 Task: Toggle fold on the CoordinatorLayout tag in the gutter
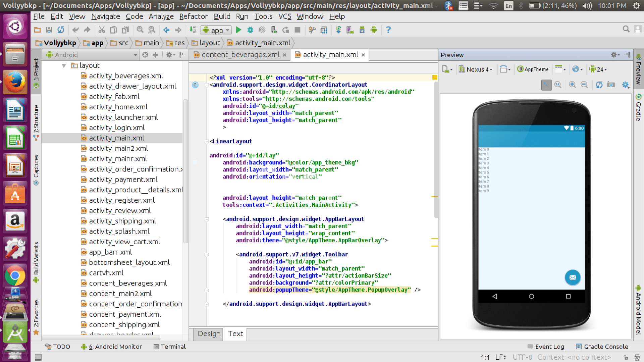(207, 85)
